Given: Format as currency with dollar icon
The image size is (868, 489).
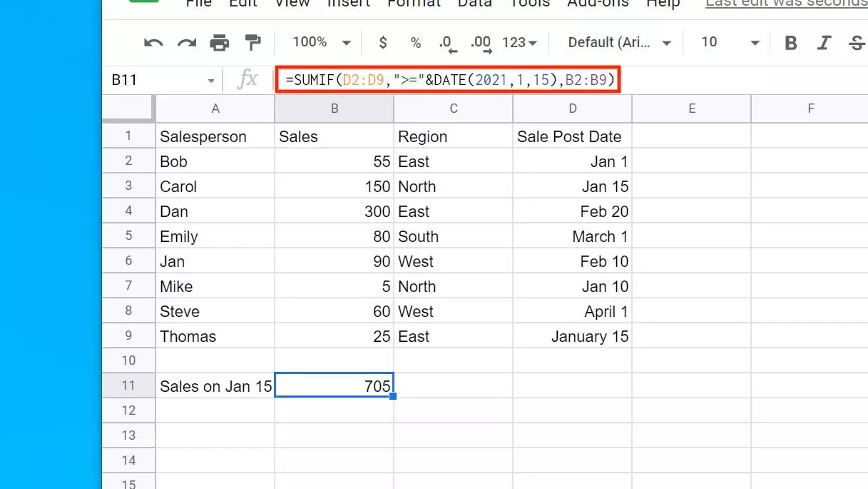Looking at the screenshot, I should (383, 43).
